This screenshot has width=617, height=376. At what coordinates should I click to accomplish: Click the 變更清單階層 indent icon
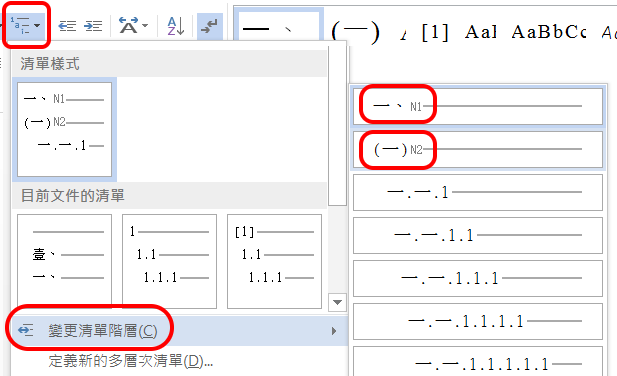tap(26, 330)
